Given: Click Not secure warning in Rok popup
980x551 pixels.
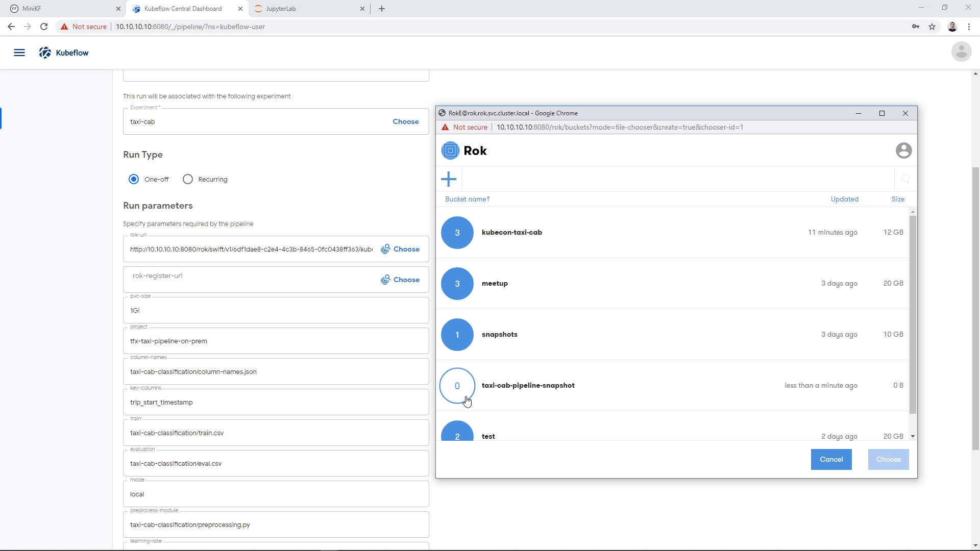Looking at the screenshot, I should pyautogui.click(x=464, y=127).
